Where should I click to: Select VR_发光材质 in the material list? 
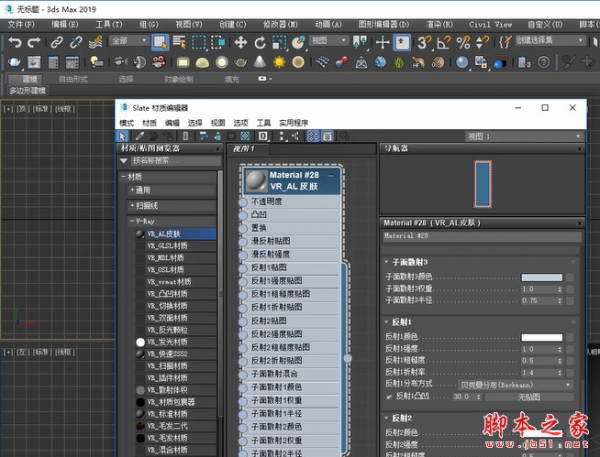pyautogui.click(x=166, y=342)
